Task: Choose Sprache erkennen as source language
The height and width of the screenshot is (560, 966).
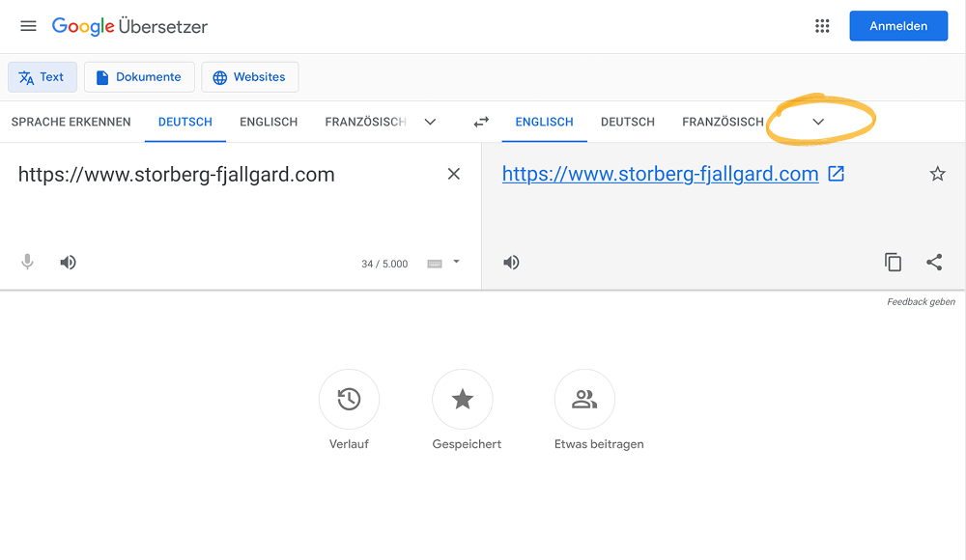Action: (x=71, y=122)
